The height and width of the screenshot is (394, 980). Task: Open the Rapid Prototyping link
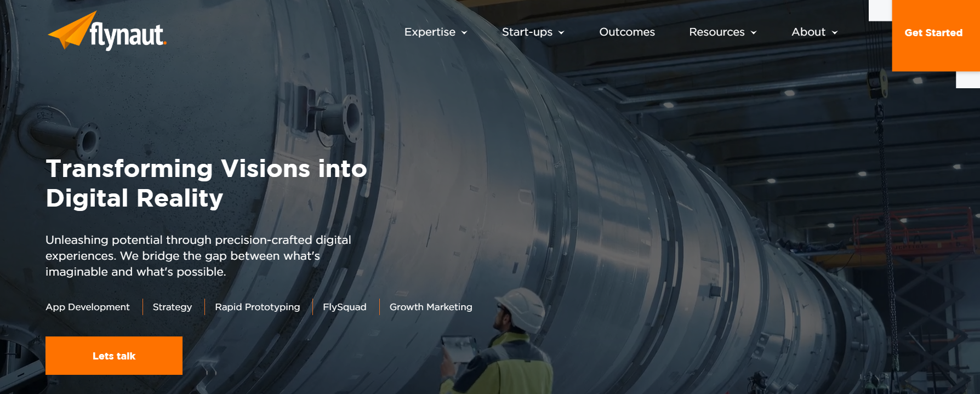tap(258, 307)
